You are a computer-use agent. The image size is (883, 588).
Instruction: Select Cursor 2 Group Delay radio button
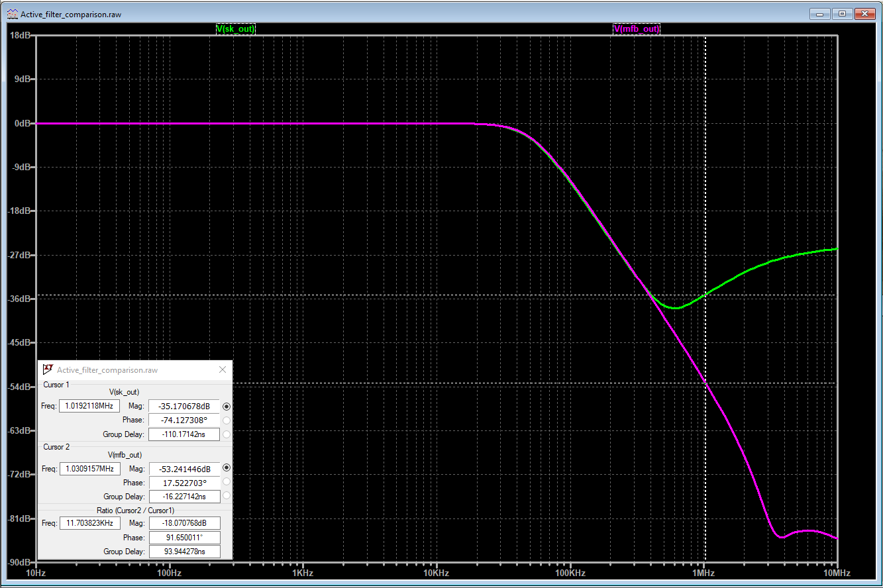click(x=227, y=496)
